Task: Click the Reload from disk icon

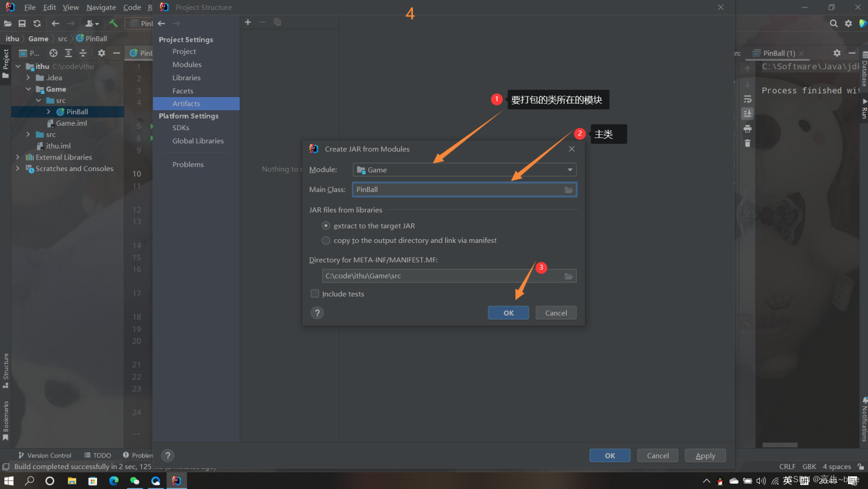Action: pyautogui.click(x=37, y=24)
